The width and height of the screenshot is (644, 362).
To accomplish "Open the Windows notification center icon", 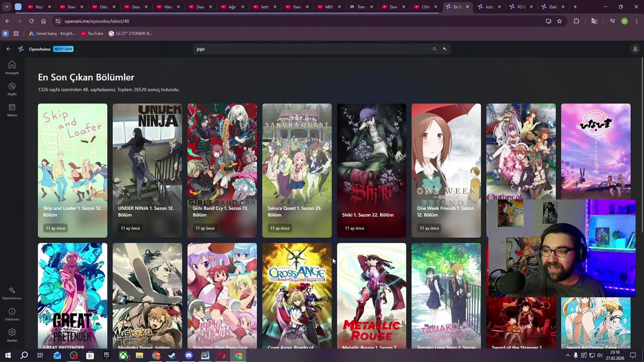I will pyautogui.click(x=633, y=355).
